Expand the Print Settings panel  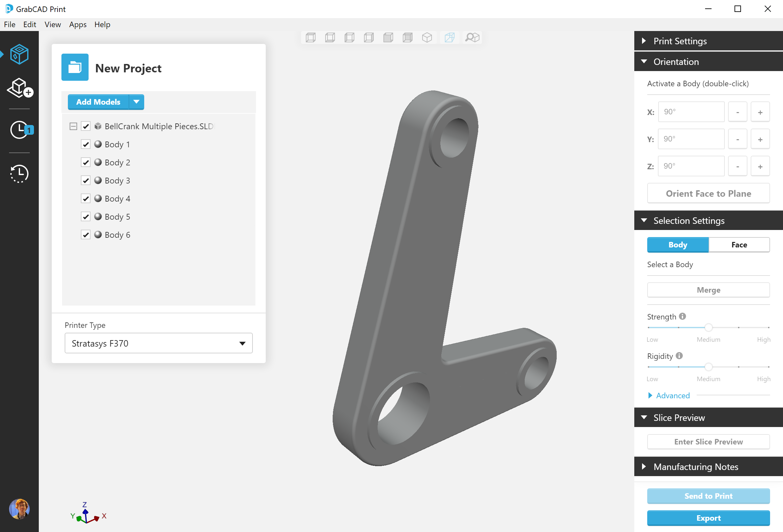680,41
